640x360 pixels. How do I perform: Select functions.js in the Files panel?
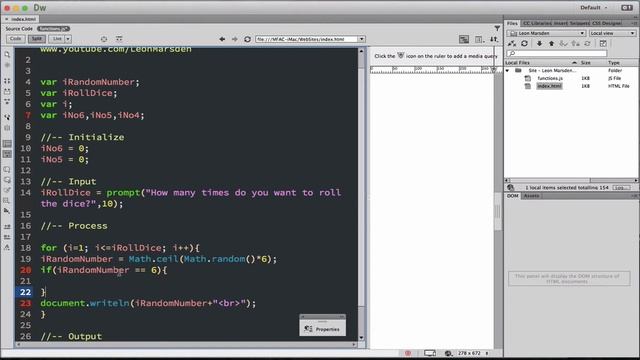pos(550,78)
